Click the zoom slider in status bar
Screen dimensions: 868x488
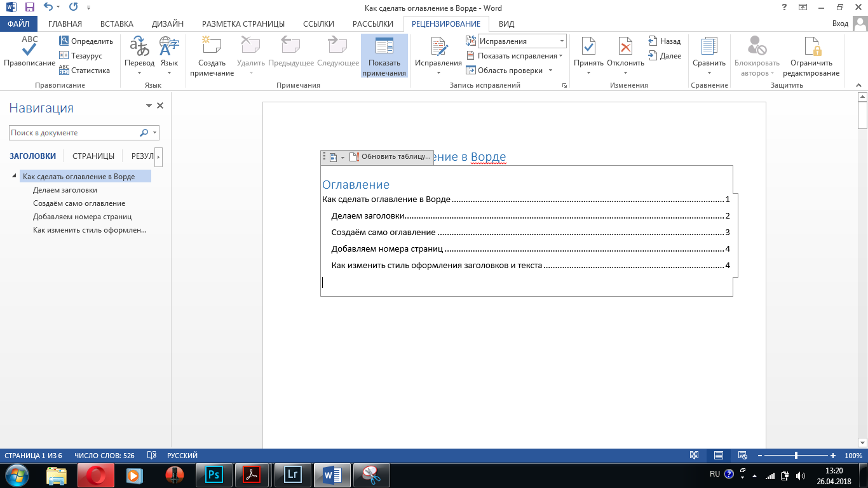coord(796,456)
